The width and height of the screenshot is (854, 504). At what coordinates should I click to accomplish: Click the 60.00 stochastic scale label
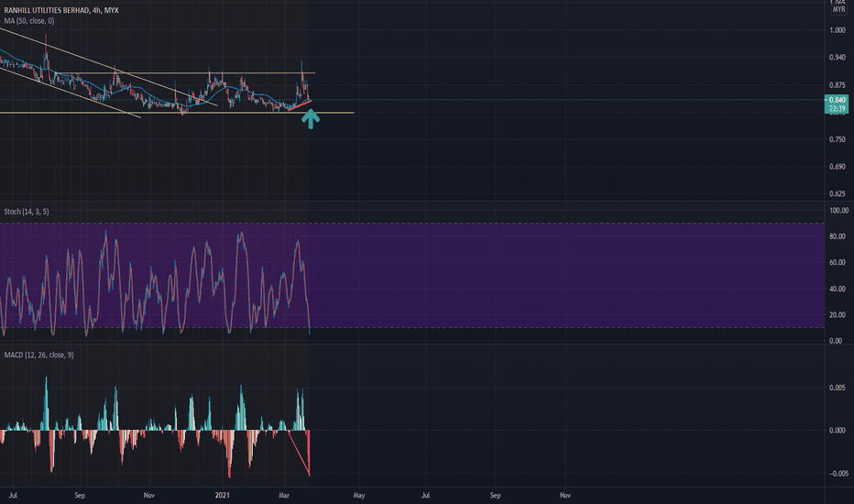(x=838, y=263)
